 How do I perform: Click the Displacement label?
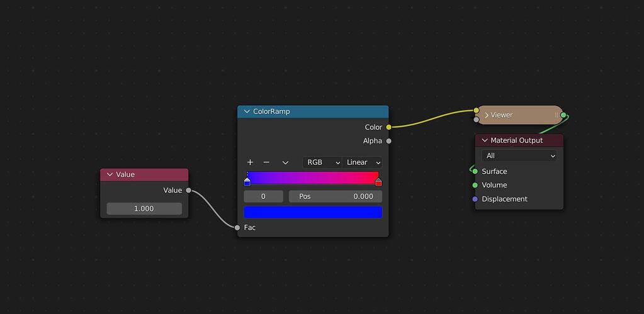point(504,199)
